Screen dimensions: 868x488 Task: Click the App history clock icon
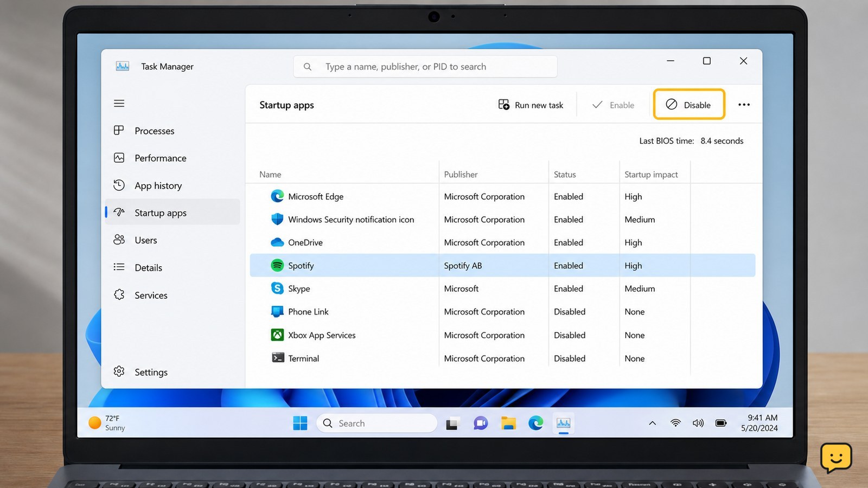(x=119, y=185)
